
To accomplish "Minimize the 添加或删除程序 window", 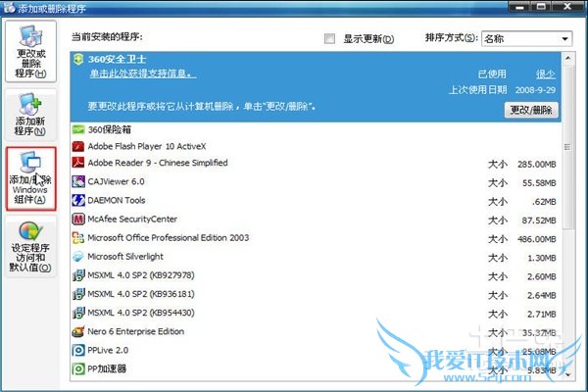I will pyautogui.click(x=519, y=7).
